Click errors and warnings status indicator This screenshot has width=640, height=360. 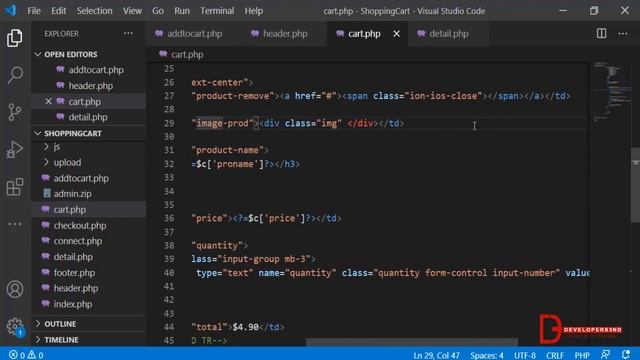(26, 355)
